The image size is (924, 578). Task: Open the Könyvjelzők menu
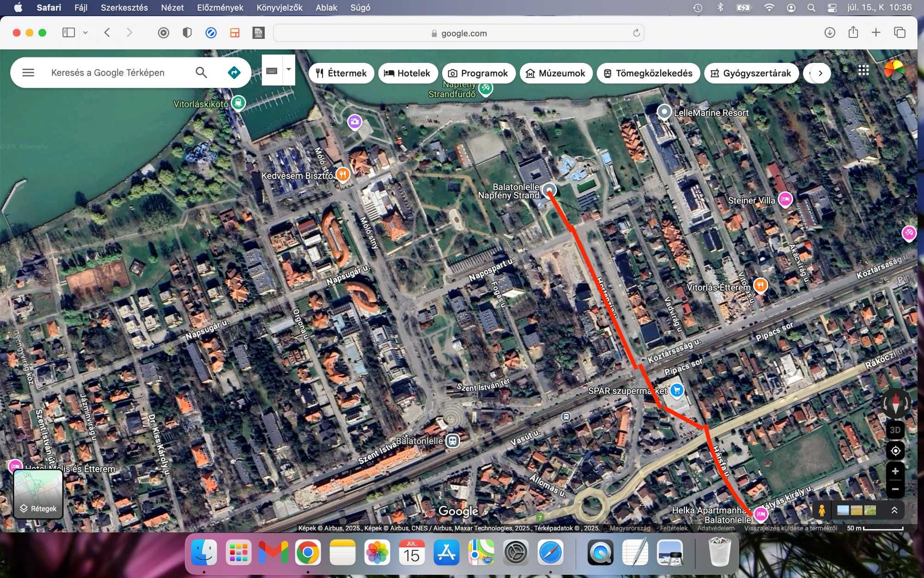click(280, 7)
